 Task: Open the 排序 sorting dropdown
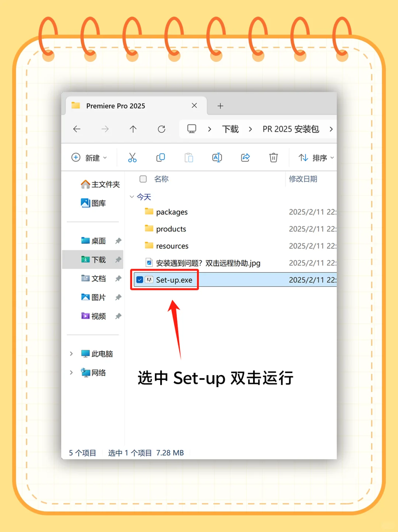click(x=315, y=157)
